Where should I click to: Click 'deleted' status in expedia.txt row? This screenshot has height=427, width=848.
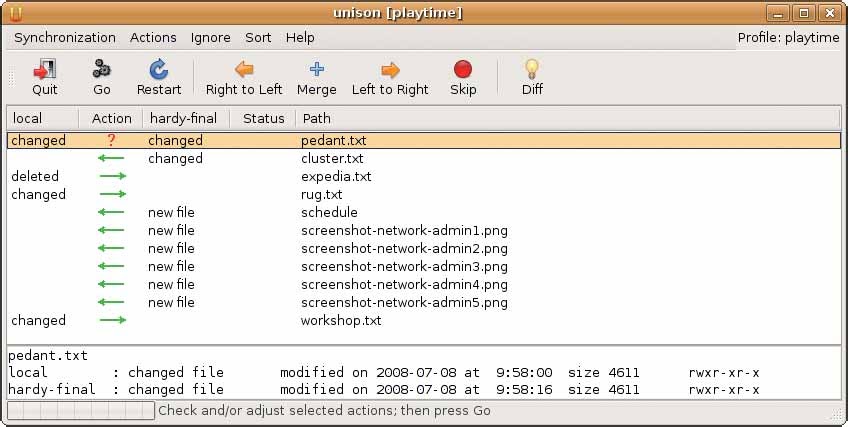click(35, 176)
